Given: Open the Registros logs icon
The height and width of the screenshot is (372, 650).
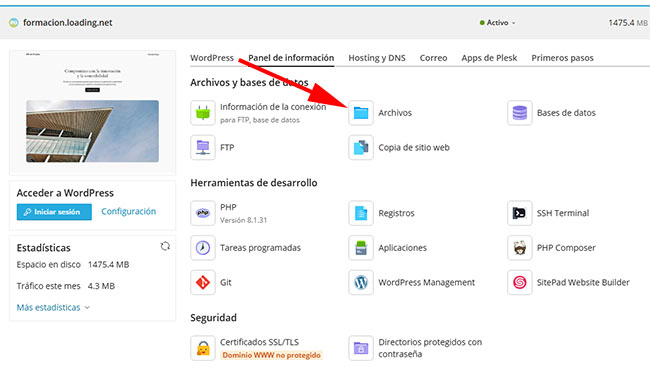Looking at the screenshot, I should point(361,213).
